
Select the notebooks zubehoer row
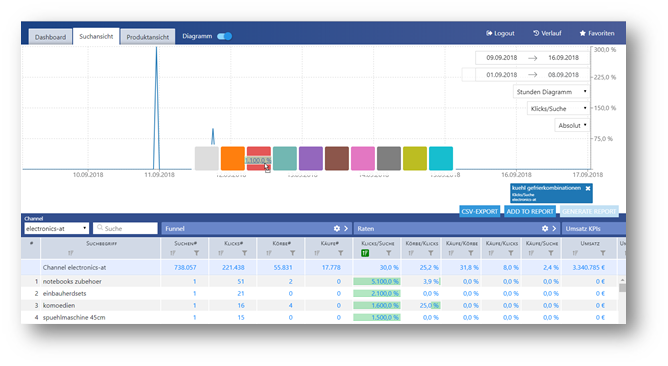(320, 281)
